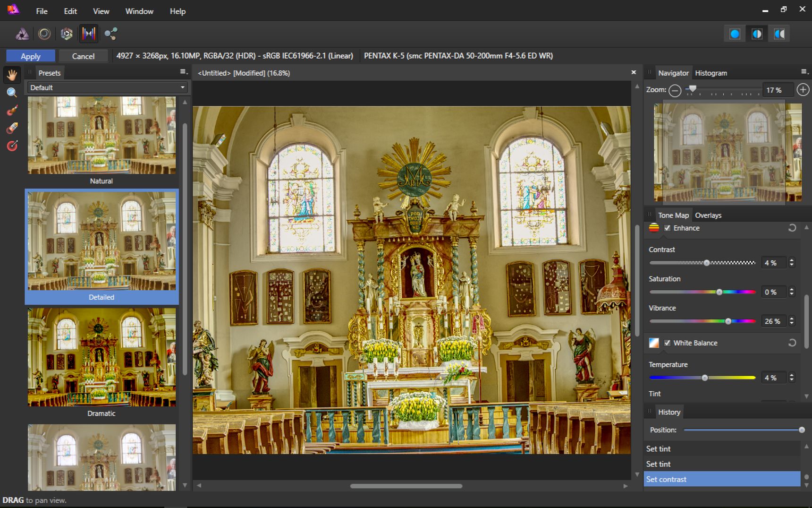Open the Help menu
The width and height of the screenshot is (812, 508).
[178, 11]
